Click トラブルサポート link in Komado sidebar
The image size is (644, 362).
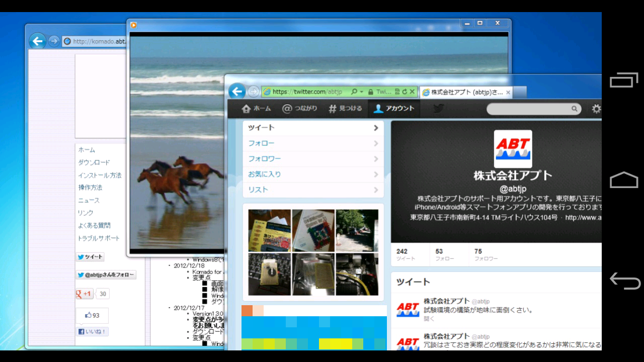click(x=99, y=238)
